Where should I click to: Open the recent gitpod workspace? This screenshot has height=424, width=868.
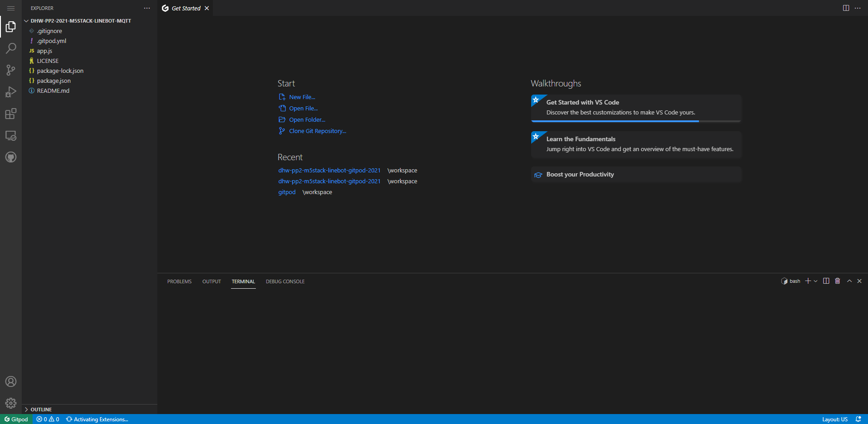[287, 192]
